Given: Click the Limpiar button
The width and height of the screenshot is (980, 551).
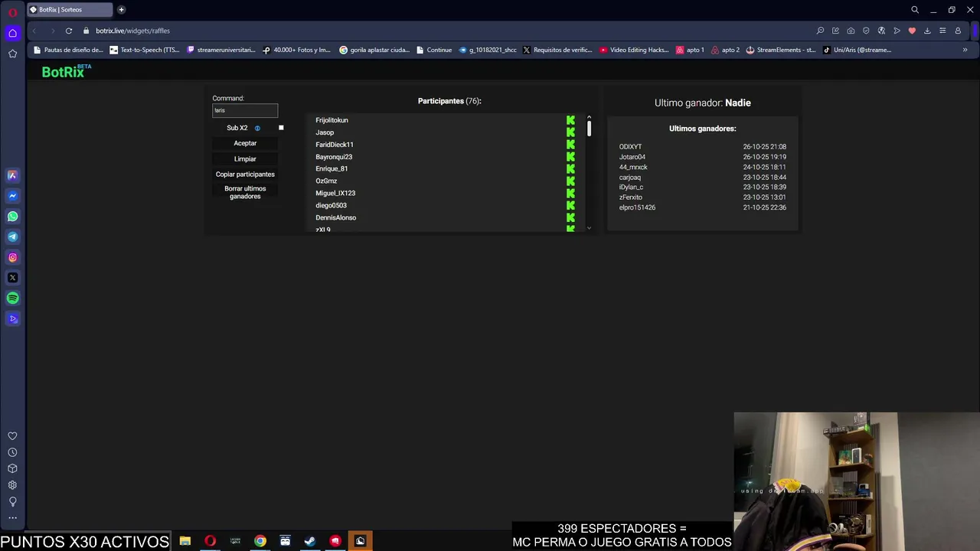Looking at the screenshot, I should 245,158.
